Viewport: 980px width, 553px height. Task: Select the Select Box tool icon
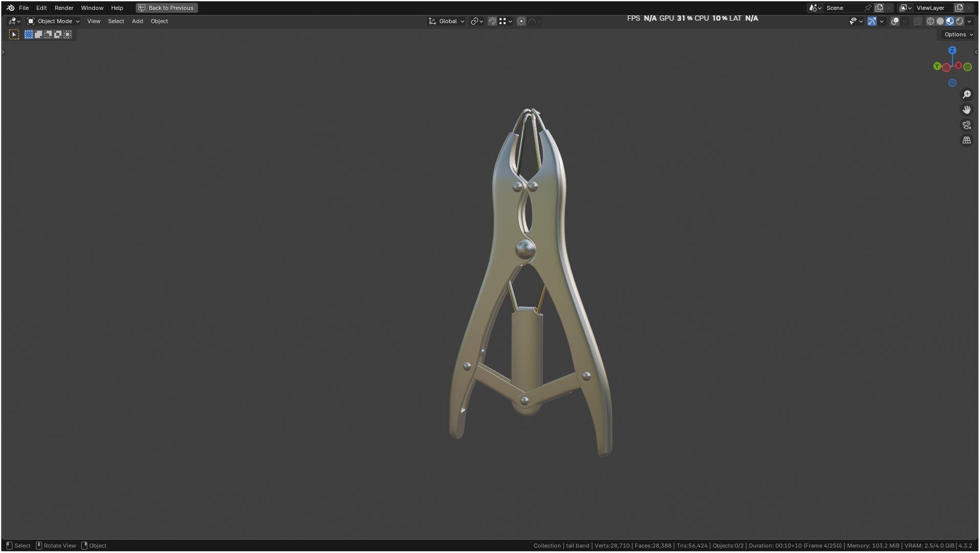[x=14, y=34]
